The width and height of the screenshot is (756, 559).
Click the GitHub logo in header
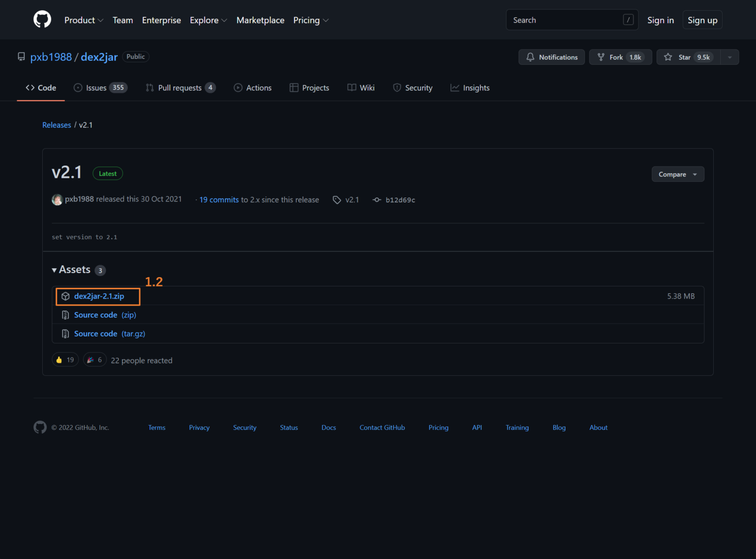(x=42, y=20)
